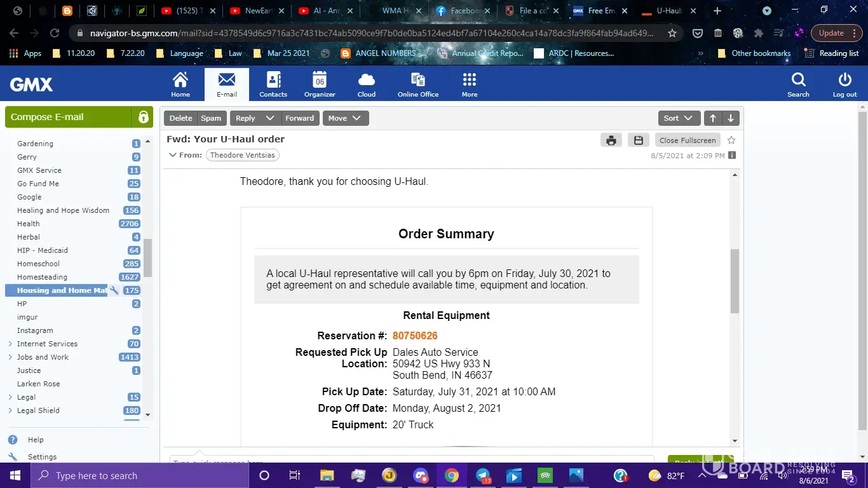Open File Explorer from the taskbar

[327, 475]
